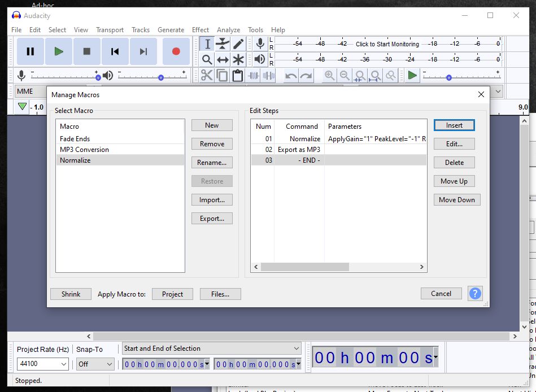
Task: Click the blue help question icon
Action: (475, 294)
